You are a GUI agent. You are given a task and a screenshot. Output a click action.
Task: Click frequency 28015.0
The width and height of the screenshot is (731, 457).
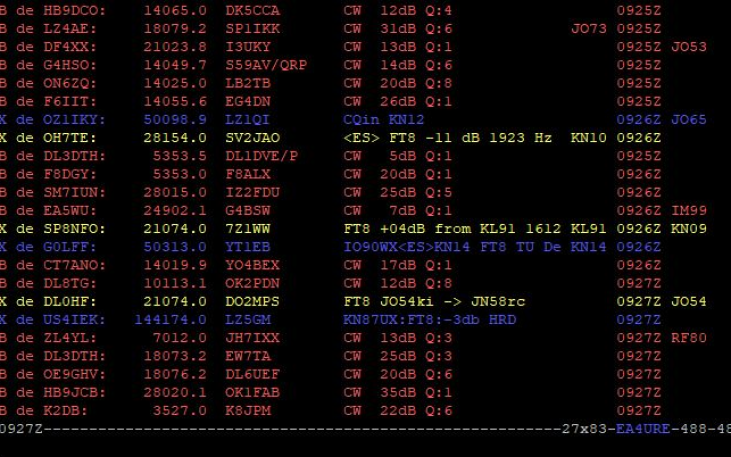click(x=175, y=192)
